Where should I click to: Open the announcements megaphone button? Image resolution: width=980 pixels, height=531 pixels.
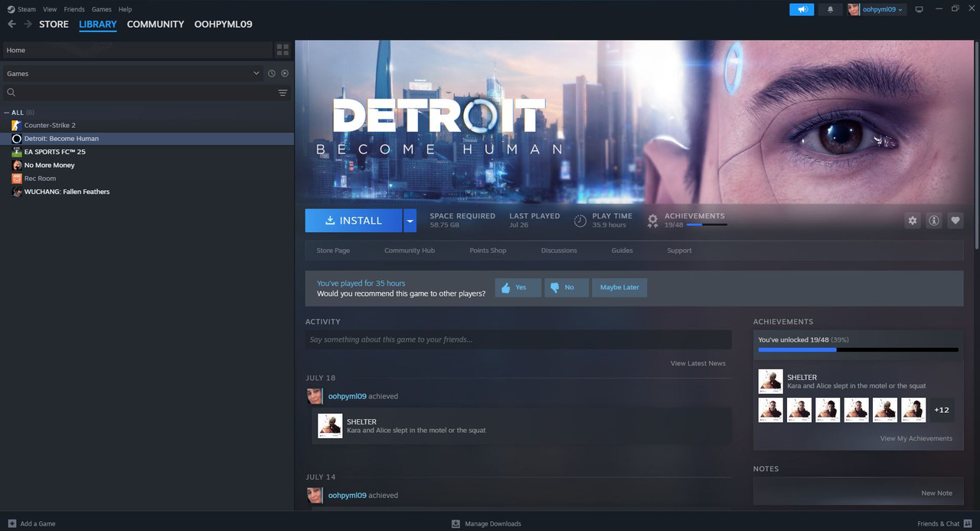coord(802,9)
